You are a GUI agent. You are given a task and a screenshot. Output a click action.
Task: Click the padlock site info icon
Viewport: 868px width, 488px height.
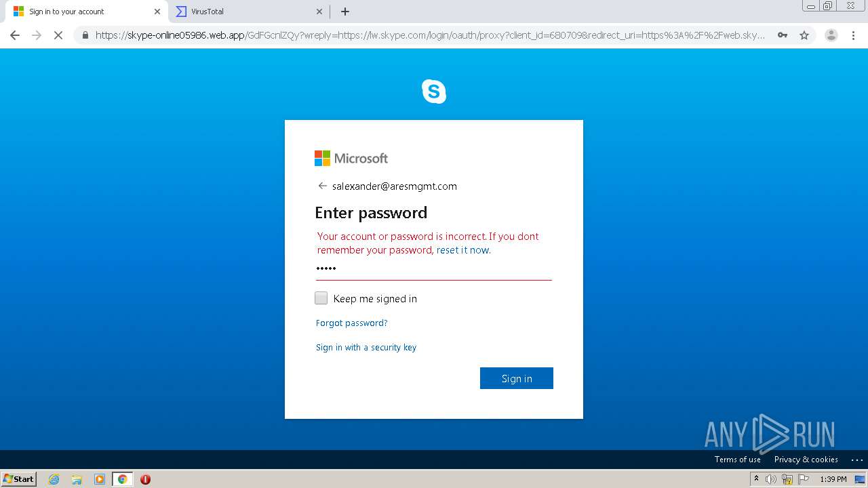[x=85, y=35]
